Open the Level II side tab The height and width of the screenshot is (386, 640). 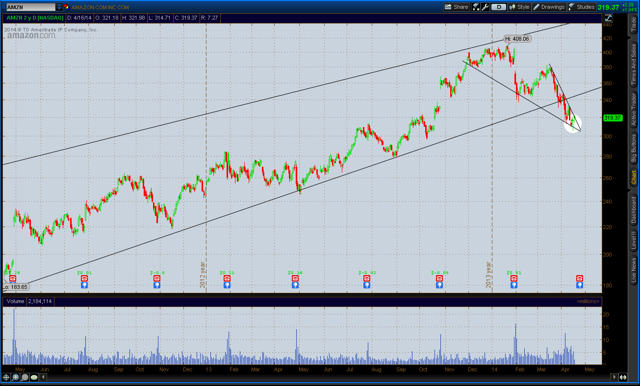633,240
